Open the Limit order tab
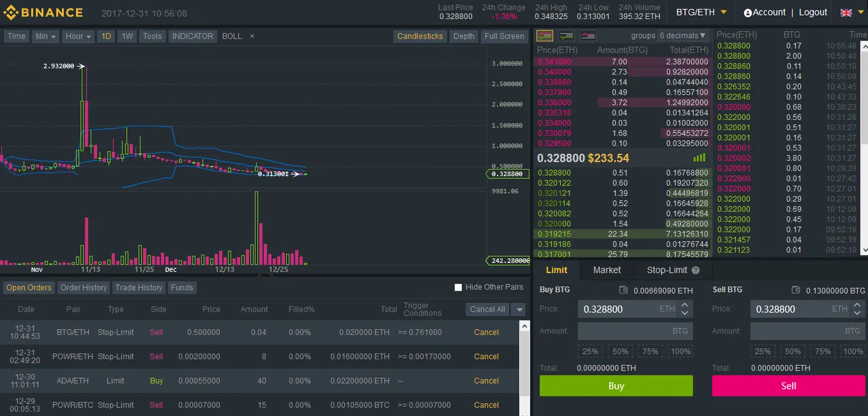The width and height of the screenshot is (868, 416). pyautogui.click(x=557, y=270)
